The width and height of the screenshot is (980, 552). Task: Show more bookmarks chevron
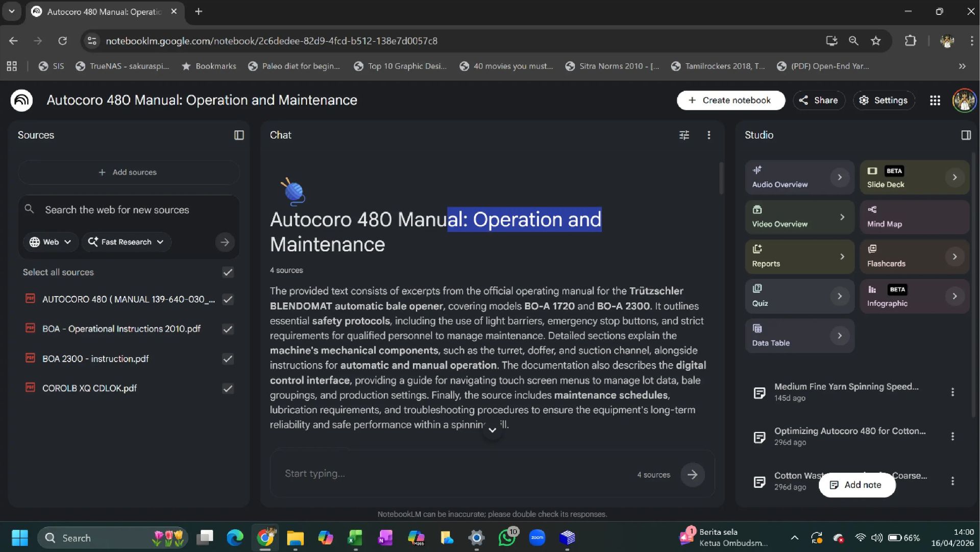[x=962, y=66]
